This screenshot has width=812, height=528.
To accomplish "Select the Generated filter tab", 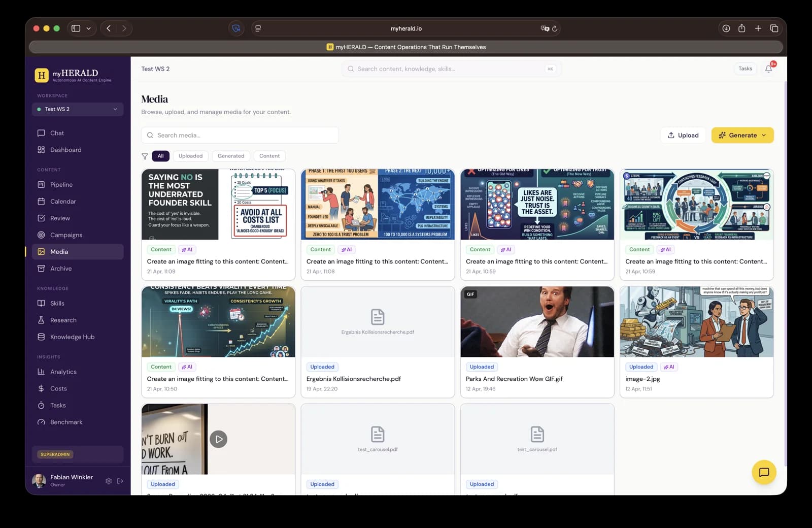I will point(231,156).
